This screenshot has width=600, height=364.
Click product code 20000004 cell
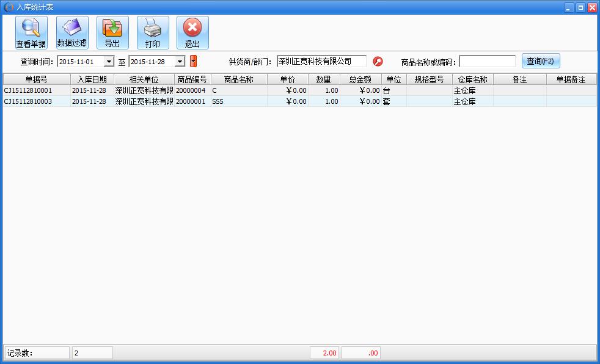click(x=192, y=90)
